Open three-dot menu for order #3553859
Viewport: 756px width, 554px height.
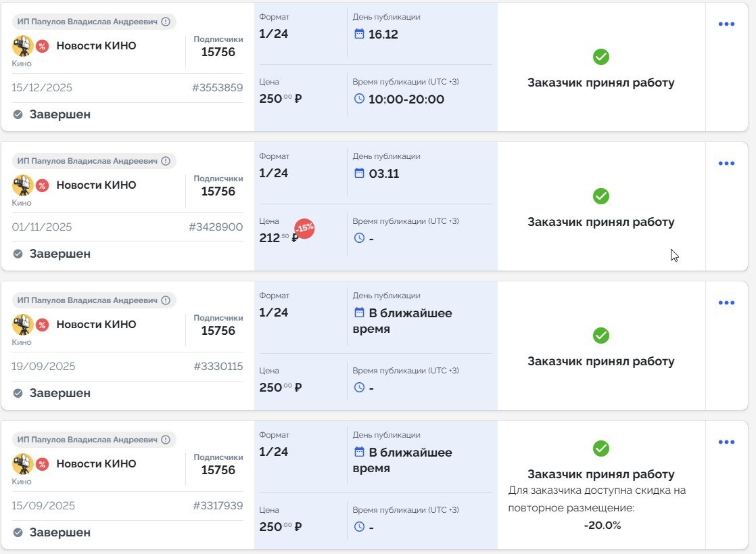726,24
